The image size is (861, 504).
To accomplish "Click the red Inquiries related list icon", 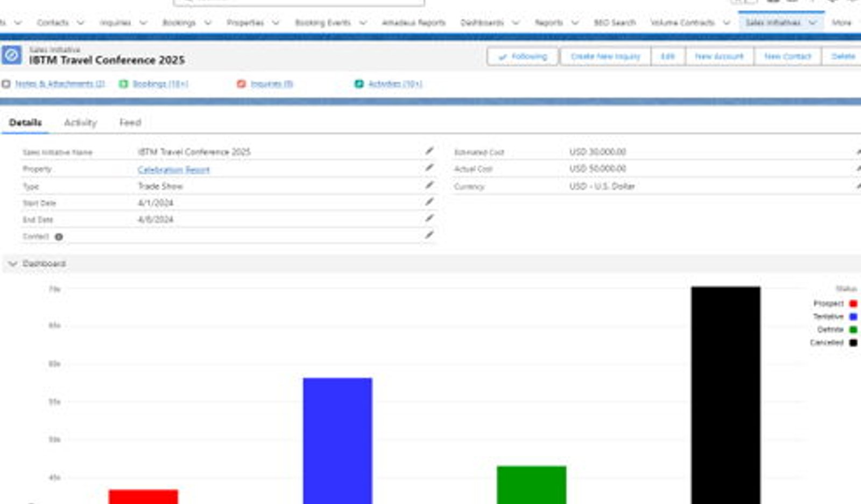I will 242,84.
